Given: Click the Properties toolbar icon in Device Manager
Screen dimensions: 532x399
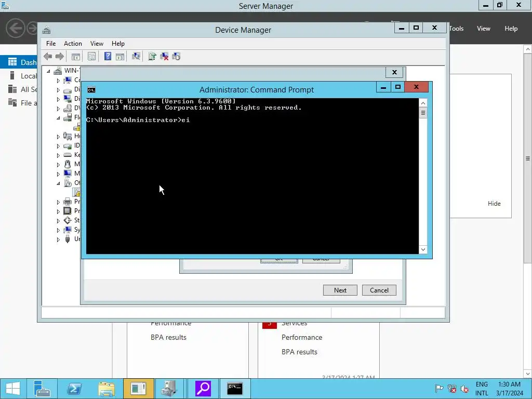Looking at the screenshot, I should point(91,56).
